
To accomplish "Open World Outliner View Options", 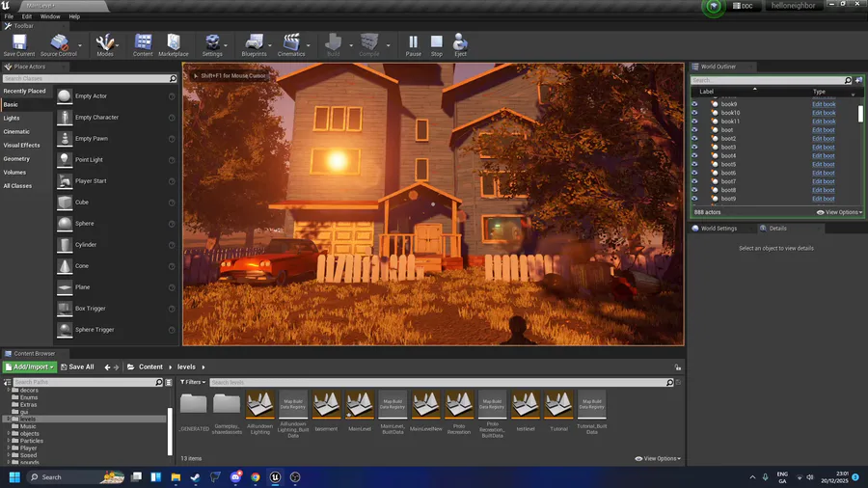I will pyautogui.click(x=839, y=212).
